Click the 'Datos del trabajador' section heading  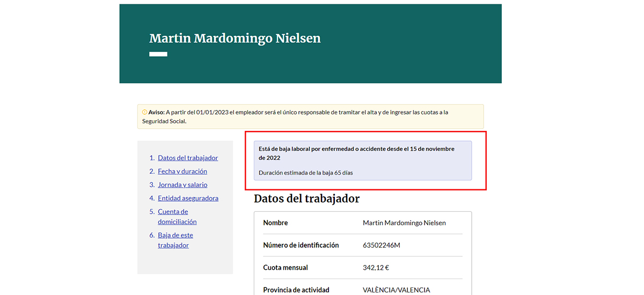(x=306, y=198)
